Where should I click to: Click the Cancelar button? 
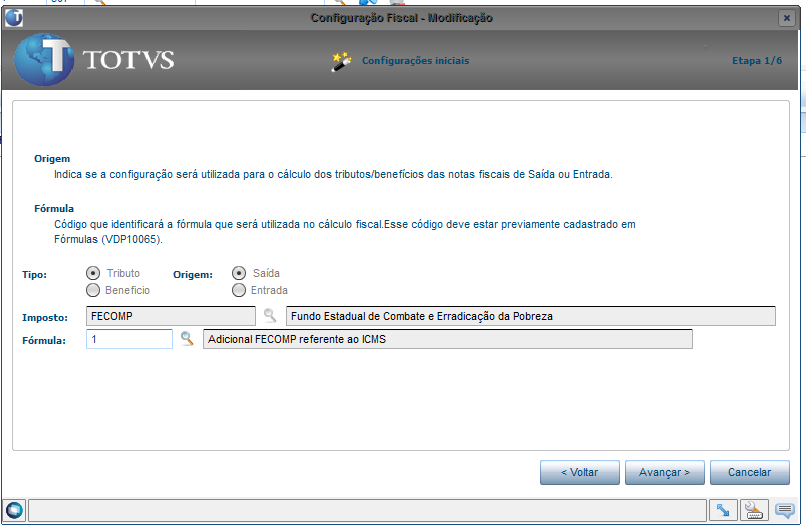749,472
